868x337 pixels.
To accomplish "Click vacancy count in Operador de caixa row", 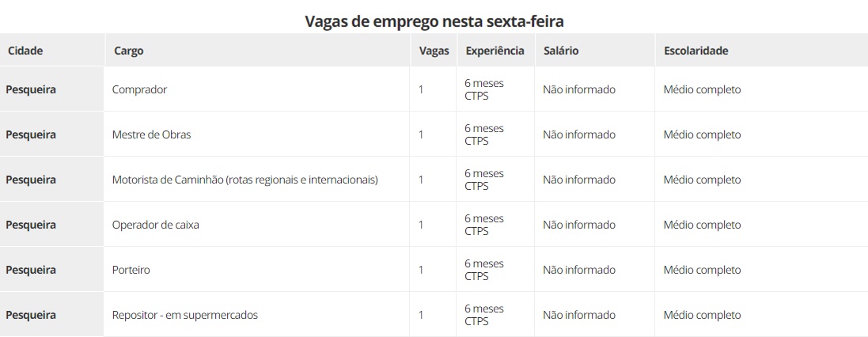I will (421, 225).
